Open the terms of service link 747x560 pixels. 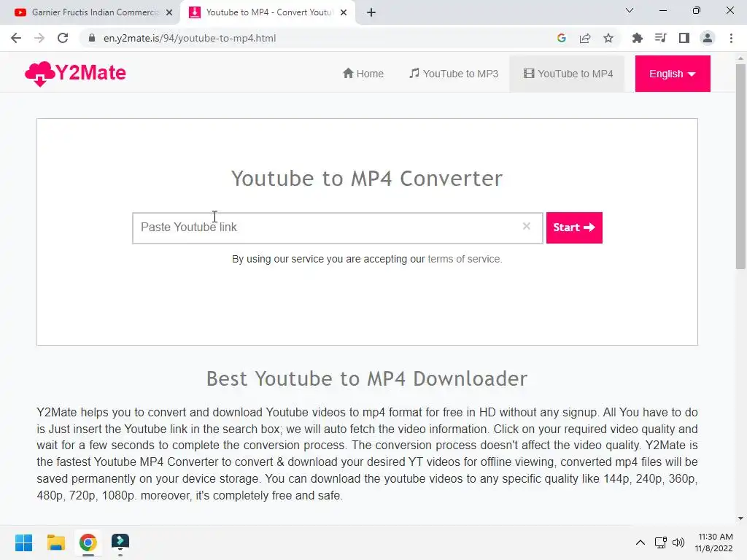pyautogui.click(x=465, y=259)
